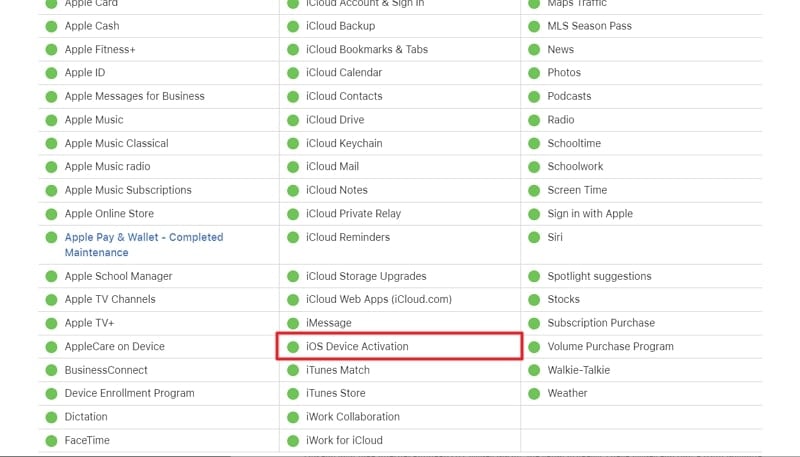Click green dot next to iCloud Mail
Image resolution: width=800 pixels, height=457 pixels.
tap(293, 167)
